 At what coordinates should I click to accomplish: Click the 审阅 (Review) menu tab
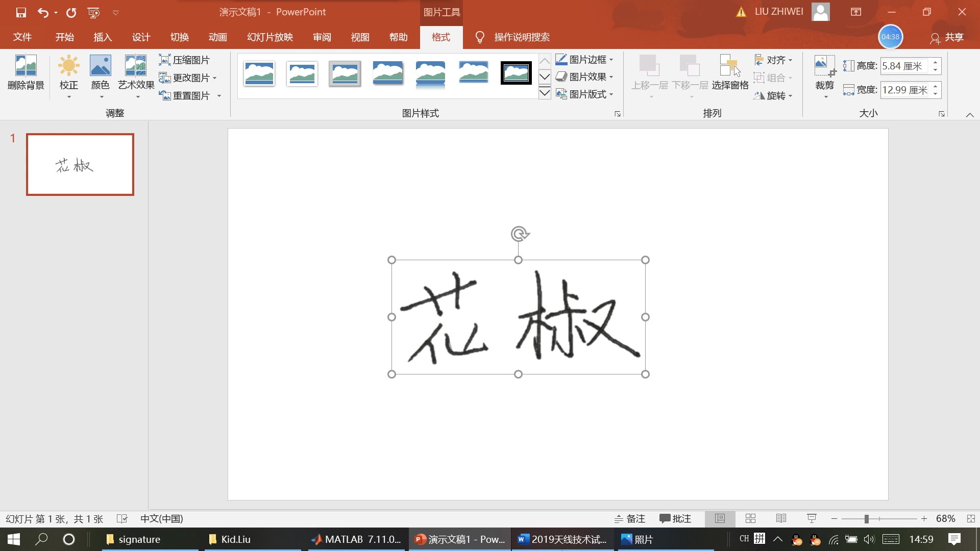[321, 37]
